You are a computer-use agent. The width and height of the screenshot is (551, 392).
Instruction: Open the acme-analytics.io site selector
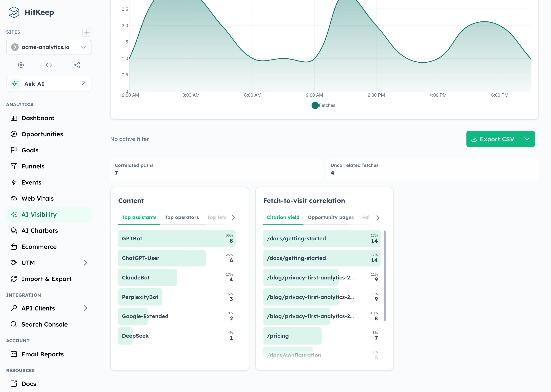click(49, 47)
